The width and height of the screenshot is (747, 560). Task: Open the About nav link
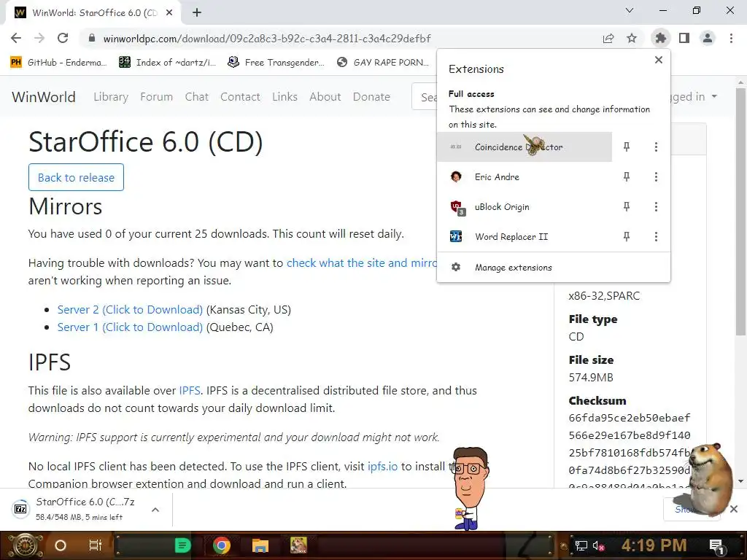[325, 97]
